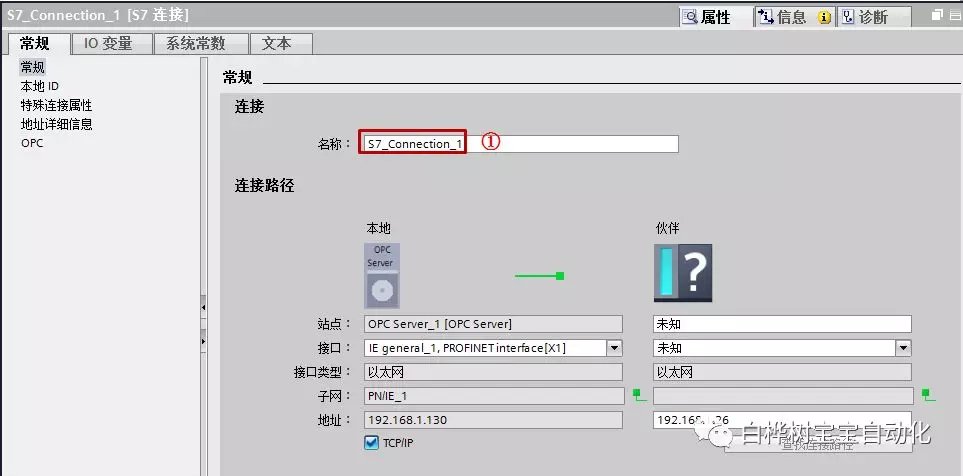Viewport: 963px width, 476px height.
Task: Click the green connection line endpoint
Action: (561, 275)
